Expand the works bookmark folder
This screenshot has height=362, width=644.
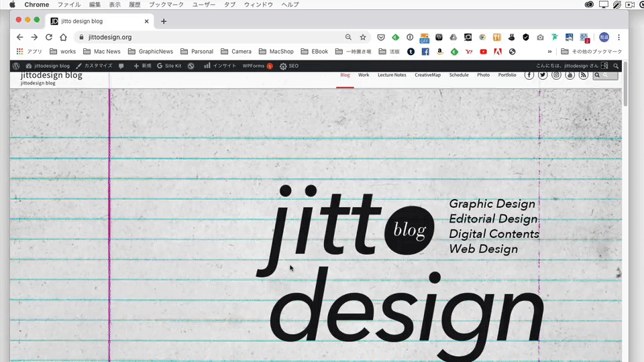(62, 52)
